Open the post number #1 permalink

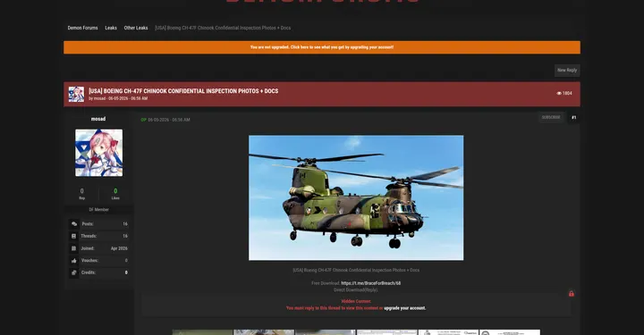[x=573, y=118]
